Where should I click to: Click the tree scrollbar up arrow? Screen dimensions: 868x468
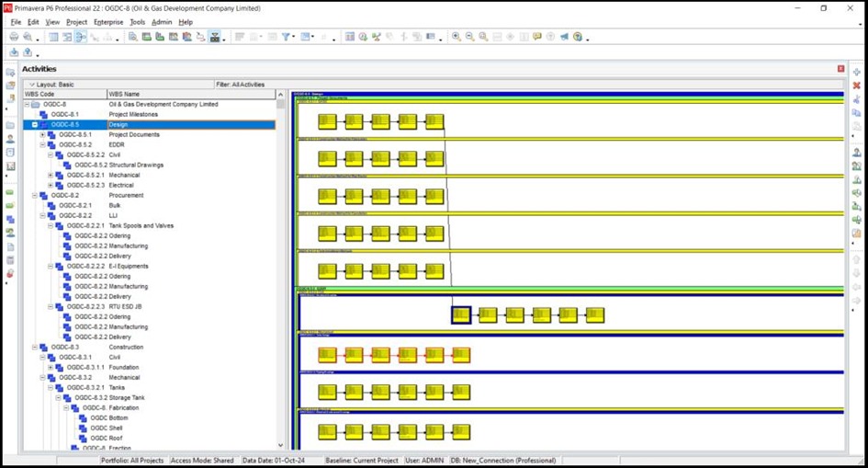click(x=281, y=95)
